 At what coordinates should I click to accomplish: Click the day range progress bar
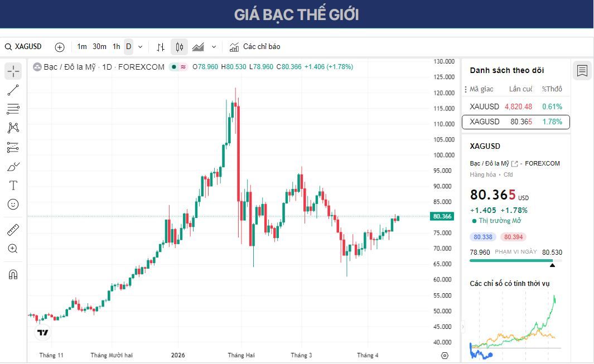point(515,260)
